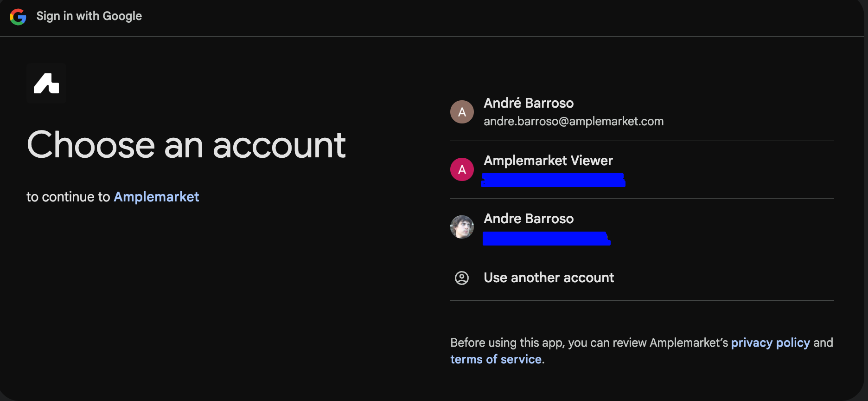Click the 'Sign in with Google' header text

coord(89,16)
